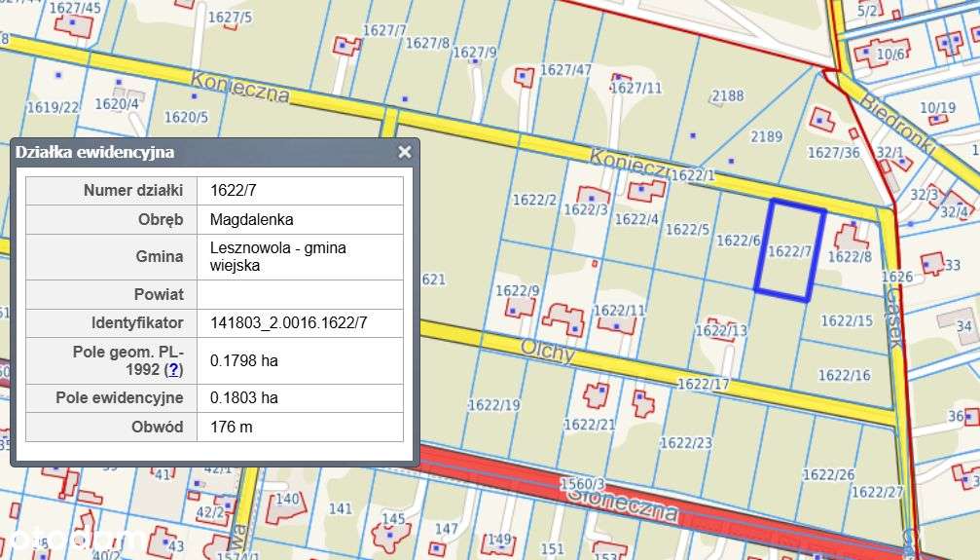Click parcel 1619/22 label
The image size is (980, 560).
pyautogui.click(x=54, y=107)
